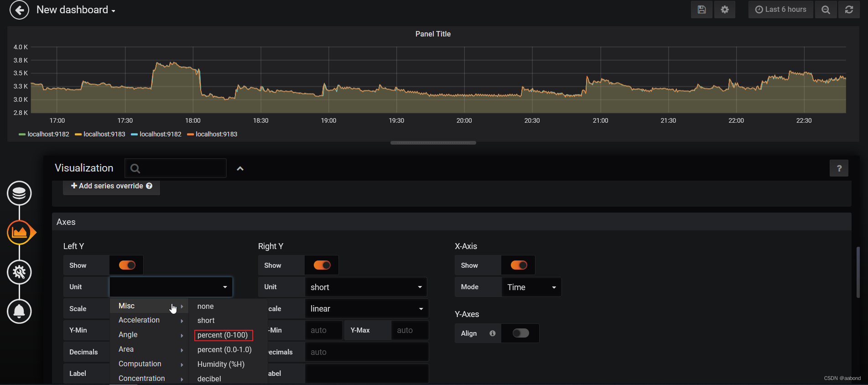
Task: Open the General settings gear-wrench icon
Action: click(x=19, y=272)
